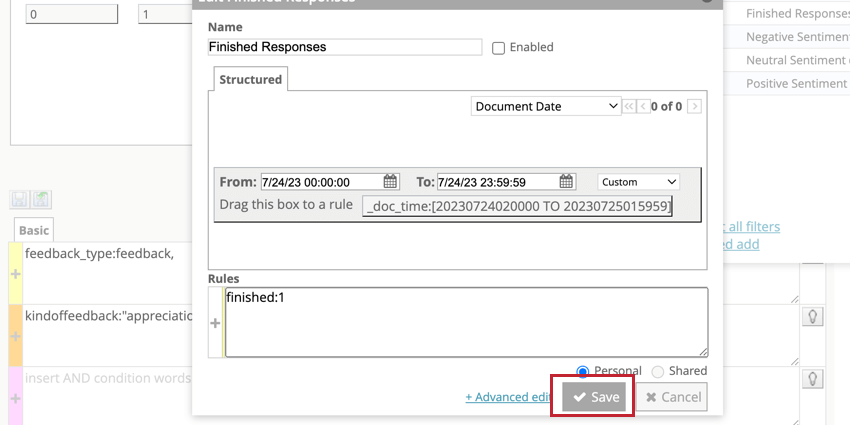
Task: Open the Custom date range dropdown
Action: (639, 182)
